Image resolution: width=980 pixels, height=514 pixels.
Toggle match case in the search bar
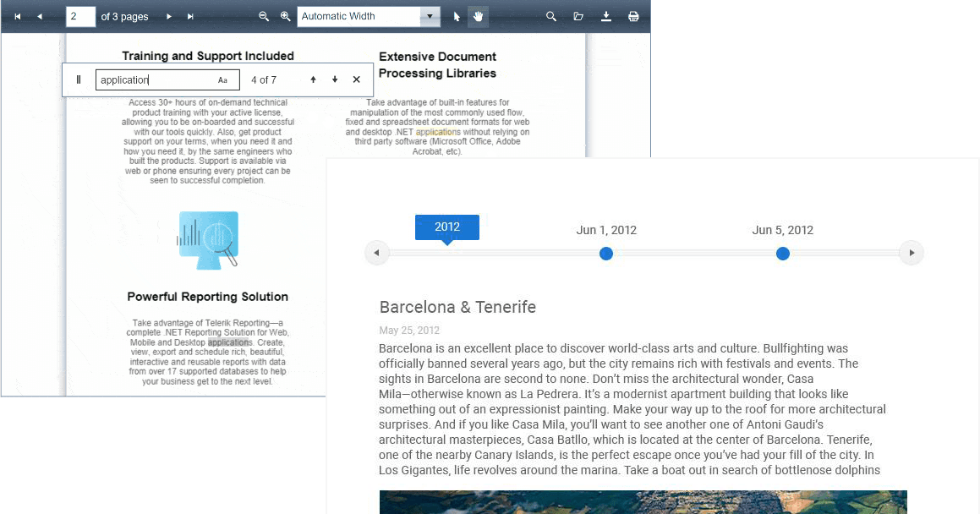pos(223,79)
